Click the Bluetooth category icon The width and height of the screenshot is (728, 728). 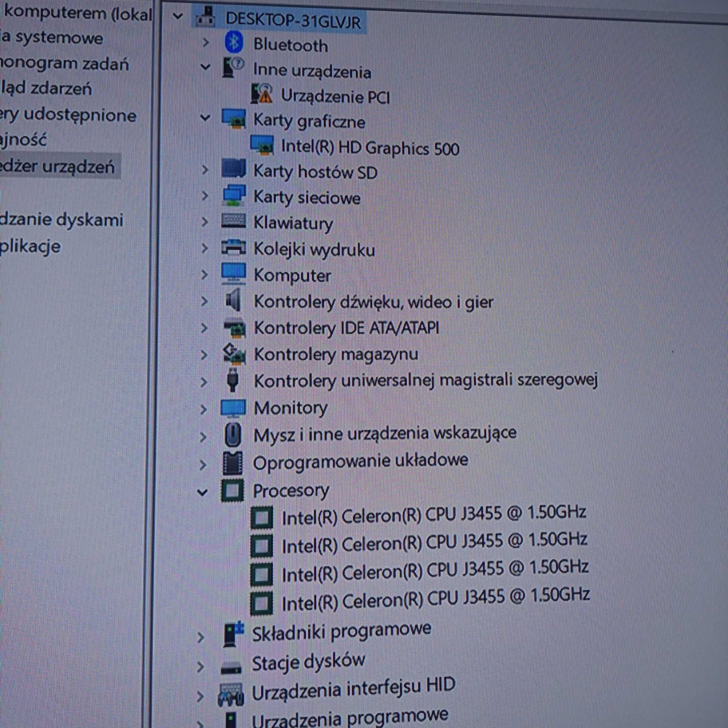(234, 43)
